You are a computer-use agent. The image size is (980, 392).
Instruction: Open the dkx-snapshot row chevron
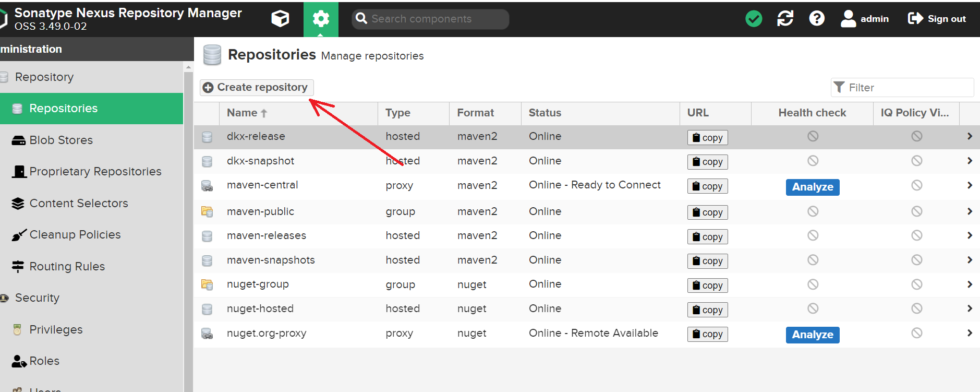(970, 161)
